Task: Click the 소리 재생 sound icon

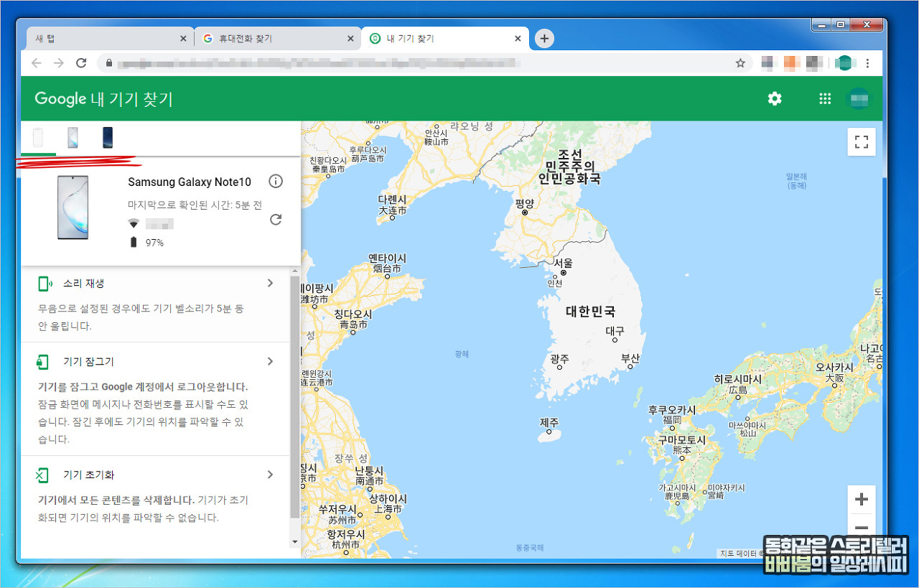Action: (x=45, y=284)
